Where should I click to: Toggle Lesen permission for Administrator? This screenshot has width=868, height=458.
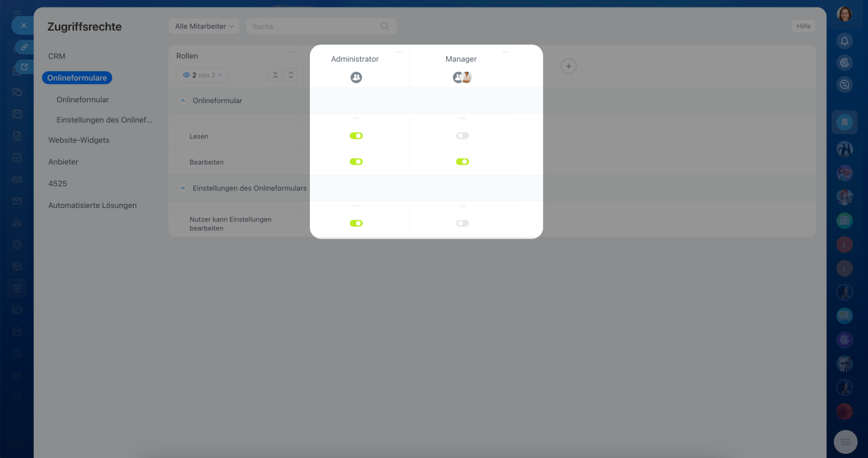pyautogui.click(x=356, y=136)
